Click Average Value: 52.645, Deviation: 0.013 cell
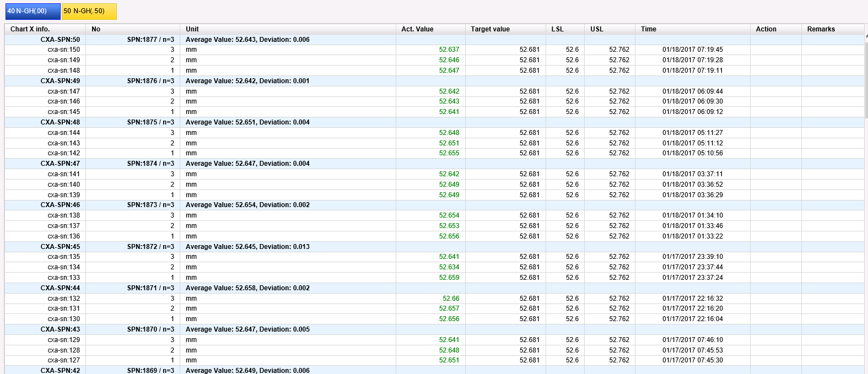 (288, 247)
